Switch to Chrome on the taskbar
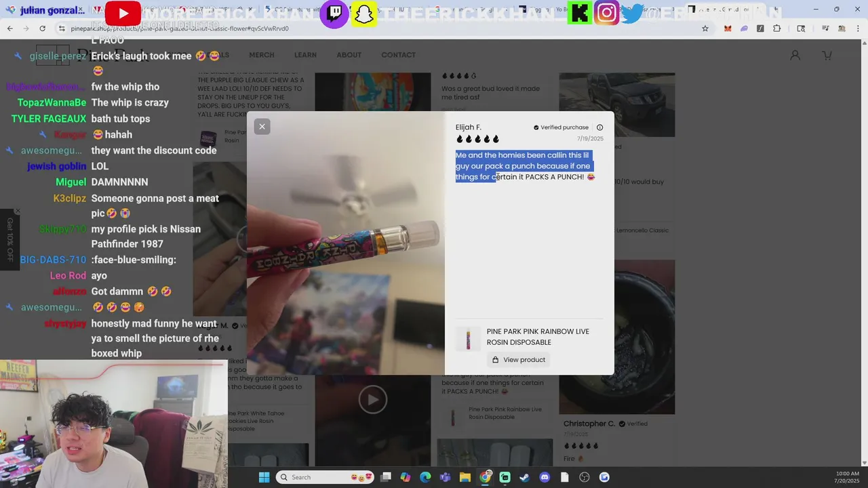 click(485, 477)
